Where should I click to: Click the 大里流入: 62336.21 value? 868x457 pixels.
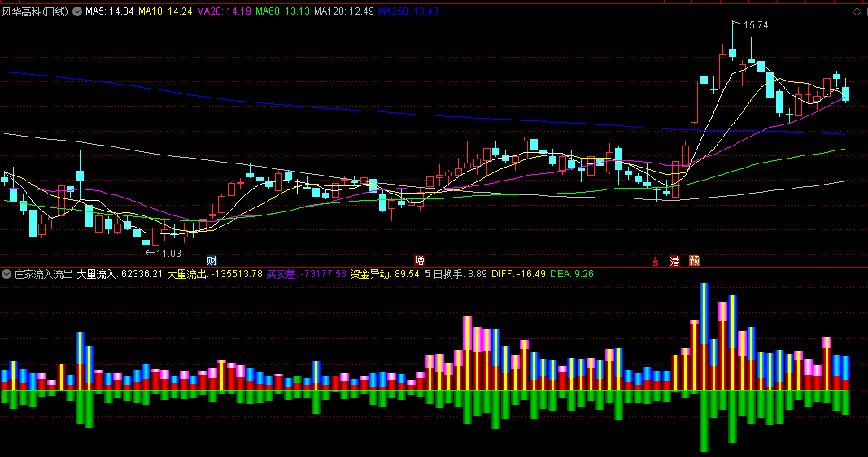pyautogui.click(x=120, y=274)
